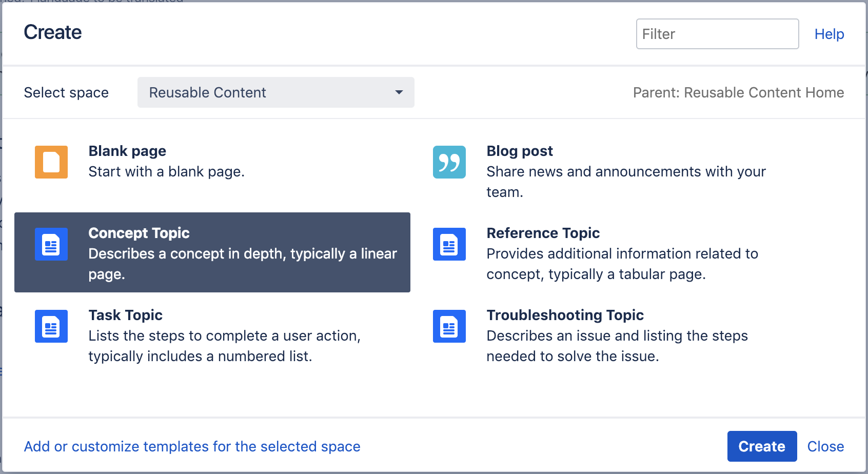Viewport: 868px width, 474px height.
Task: Click the Task Topic numbered list description
Action: click(225, 346)
